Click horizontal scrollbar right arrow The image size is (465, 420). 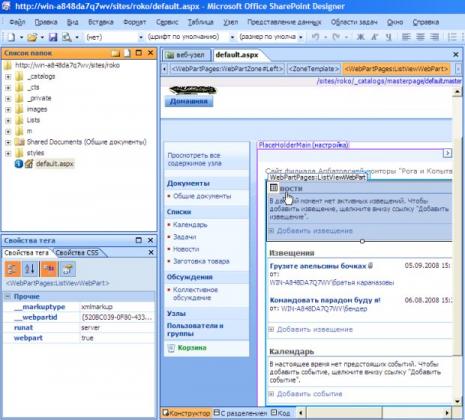[x=447, y=413]
